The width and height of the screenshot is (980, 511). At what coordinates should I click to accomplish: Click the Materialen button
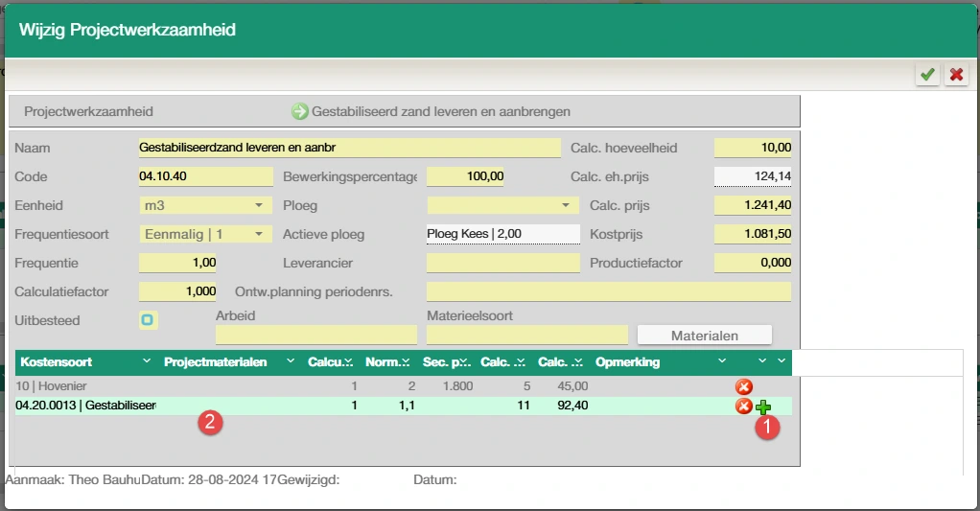704,336
